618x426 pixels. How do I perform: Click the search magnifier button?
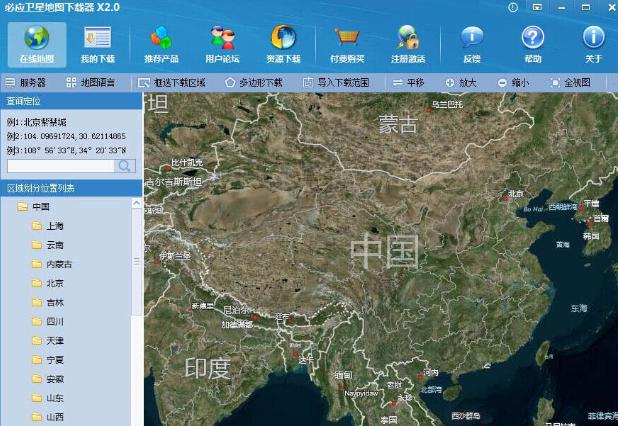(126, 166)
